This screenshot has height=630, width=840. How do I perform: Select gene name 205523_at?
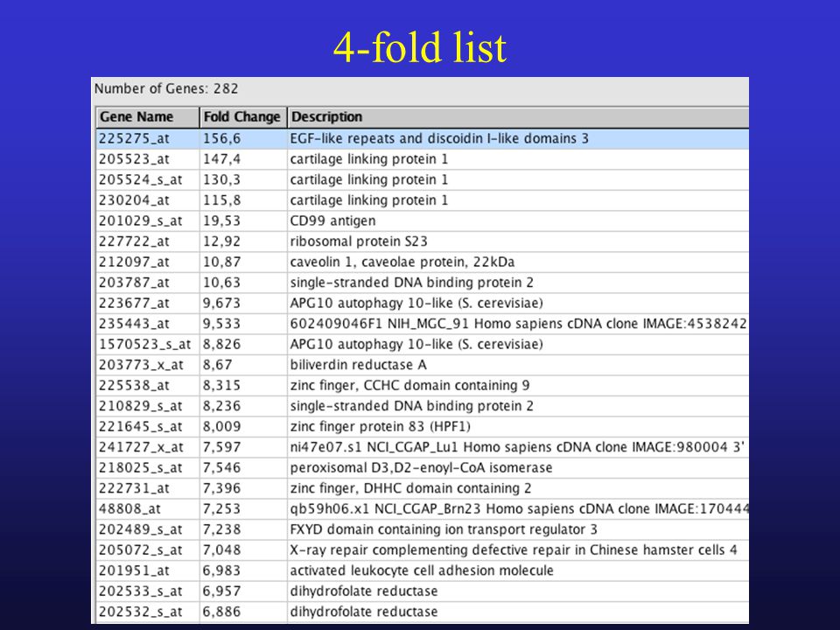click(x=134, y=159)
